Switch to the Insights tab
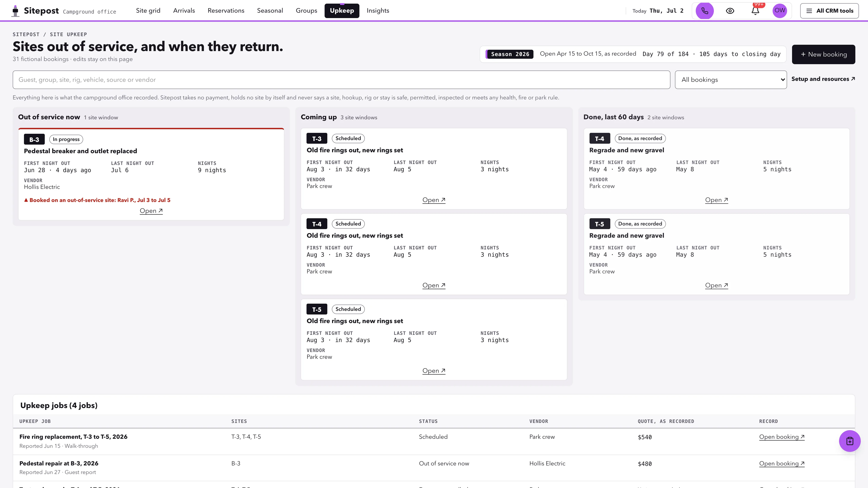 (x=378, y=11)
